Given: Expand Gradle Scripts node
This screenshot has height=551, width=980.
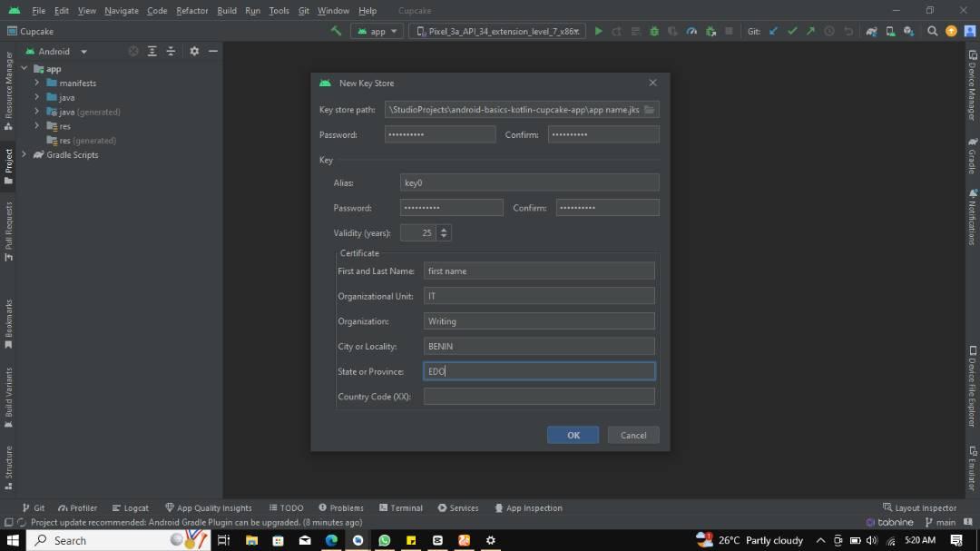Looking at the screenshot, I should (24, 155).
